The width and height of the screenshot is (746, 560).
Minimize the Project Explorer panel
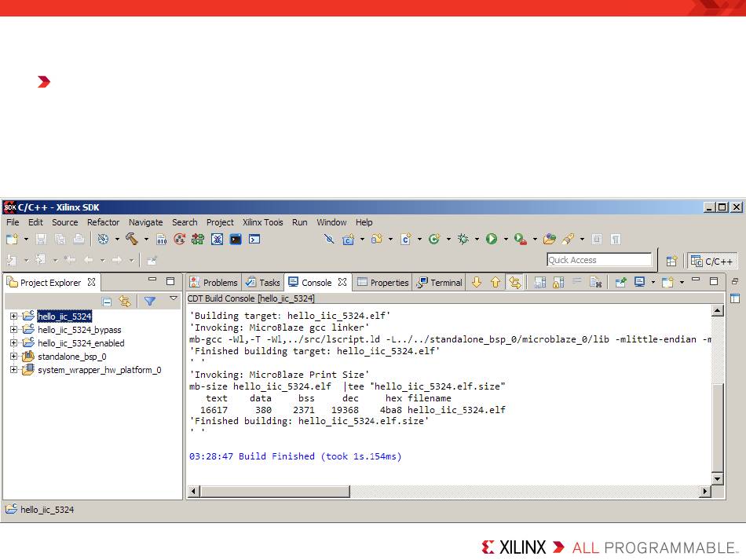tap(152, 280)
